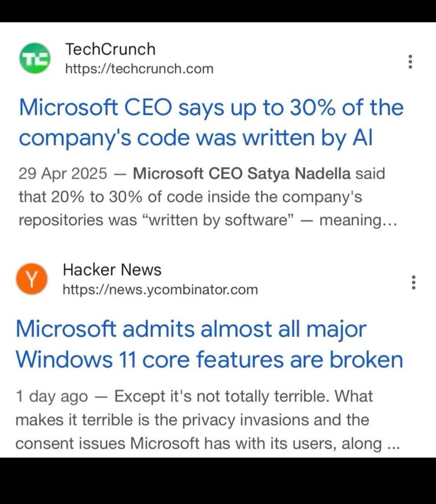The image size is (436, 504).
Task: Click the https://news.ycombinator.com URL text
Action: [160, 290]
